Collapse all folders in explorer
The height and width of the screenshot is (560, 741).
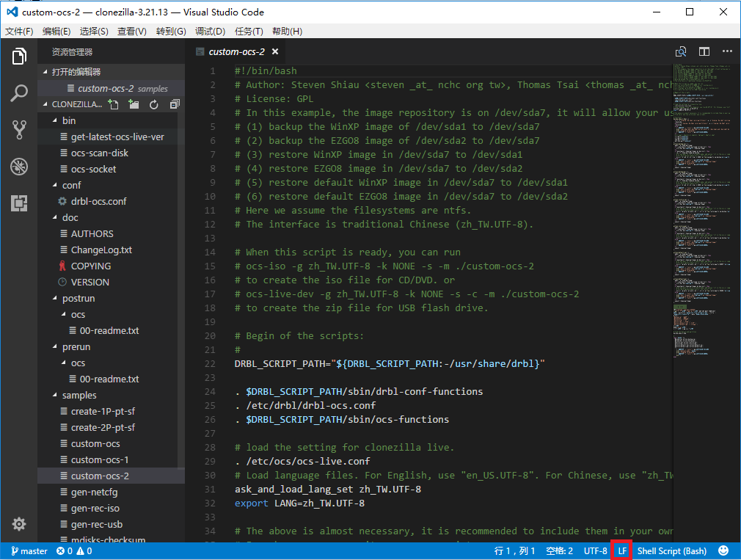point(175,104)
